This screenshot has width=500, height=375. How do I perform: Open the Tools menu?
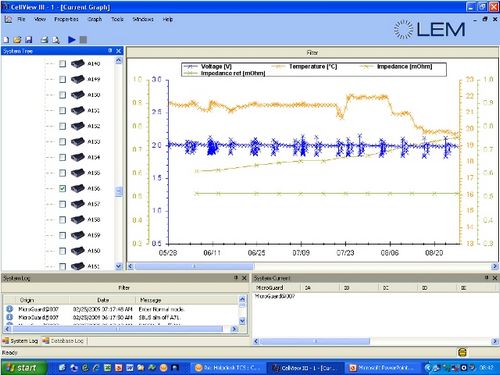[117, 19]
